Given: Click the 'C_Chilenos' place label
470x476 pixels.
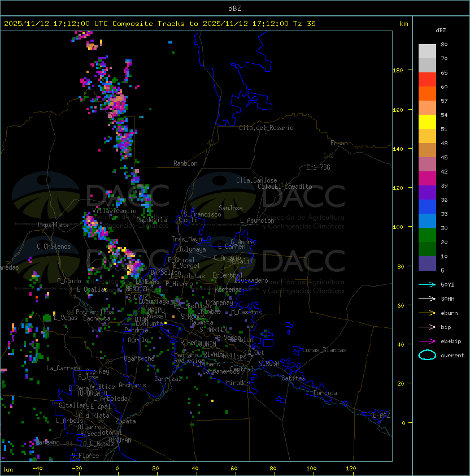Looking at the screenshot, I should tap(54, 246).
